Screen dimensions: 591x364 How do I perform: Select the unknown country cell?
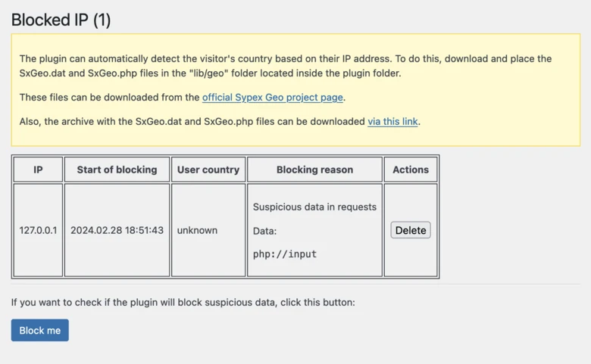[x=208, y=230]
